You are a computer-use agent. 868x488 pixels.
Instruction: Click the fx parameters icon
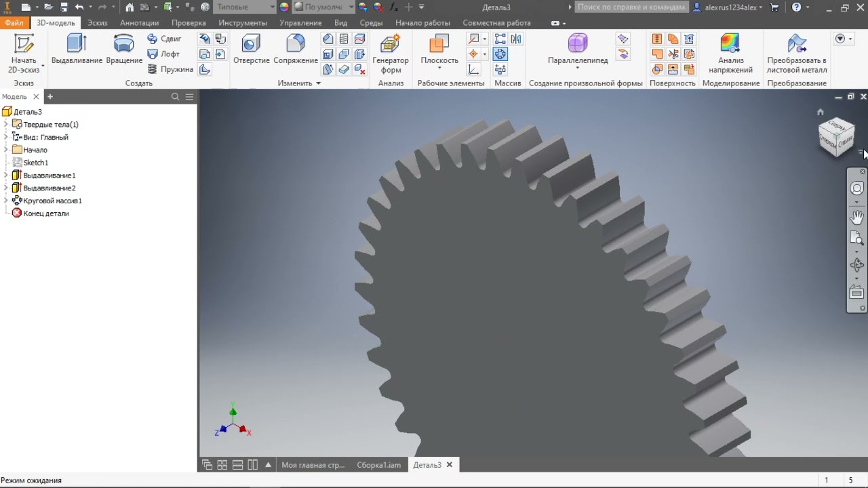(394, 7)
